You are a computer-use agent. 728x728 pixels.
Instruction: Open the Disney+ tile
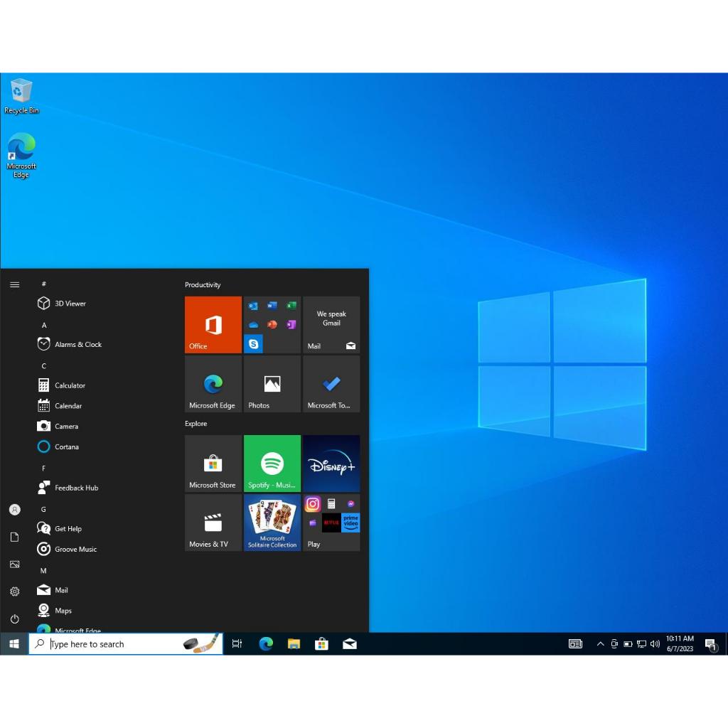pos(331,464)
